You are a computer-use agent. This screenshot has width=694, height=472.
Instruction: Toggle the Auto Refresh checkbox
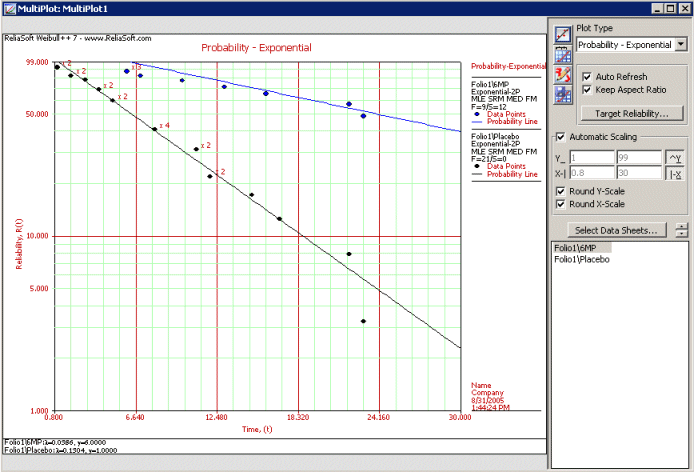click(587, 77)
